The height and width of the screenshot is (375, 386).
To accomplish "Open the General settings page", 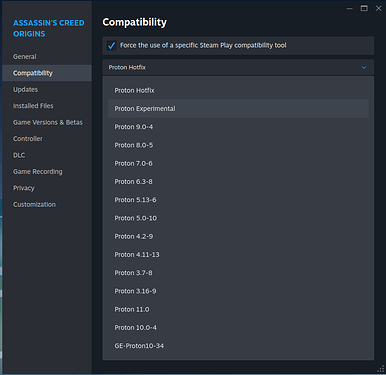I will click(47, 57).
